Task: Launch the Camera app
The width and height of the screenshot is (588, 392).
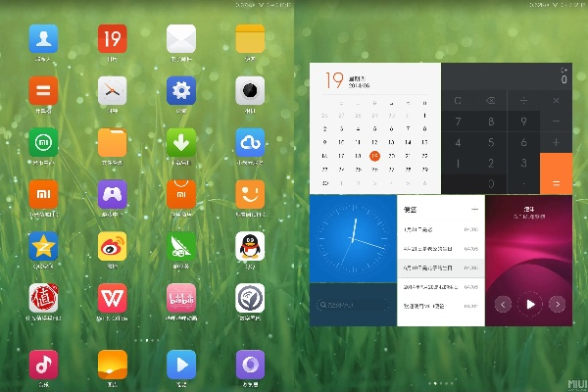Action: 250,91
